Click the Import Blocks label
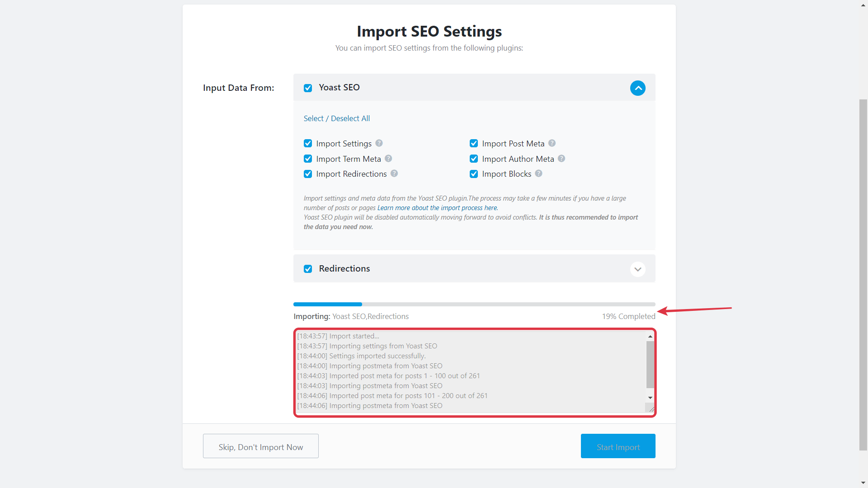Image resolution: width=868 pixels, height=488 pixels. click(x=506, y=174)
